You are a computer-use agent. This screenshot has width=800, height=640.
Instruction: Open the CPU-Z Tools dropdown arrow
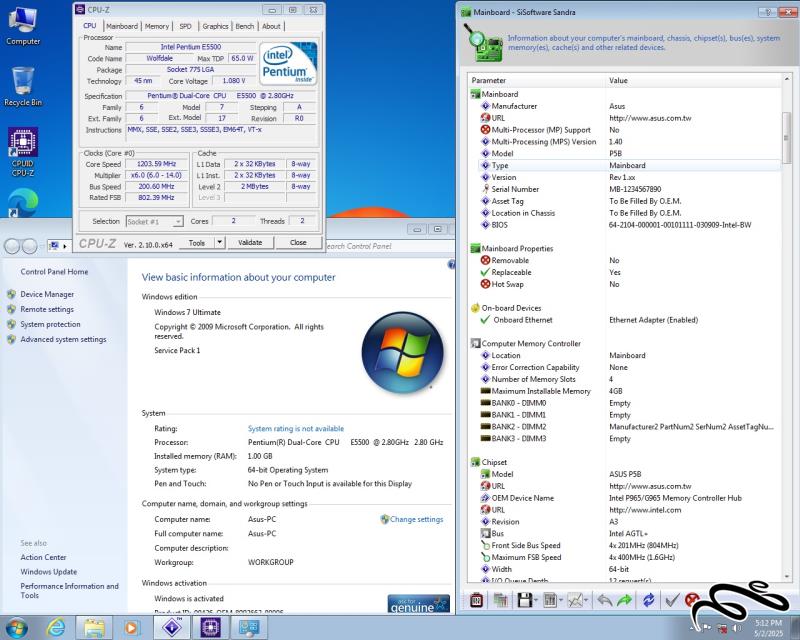click(219, 242)
